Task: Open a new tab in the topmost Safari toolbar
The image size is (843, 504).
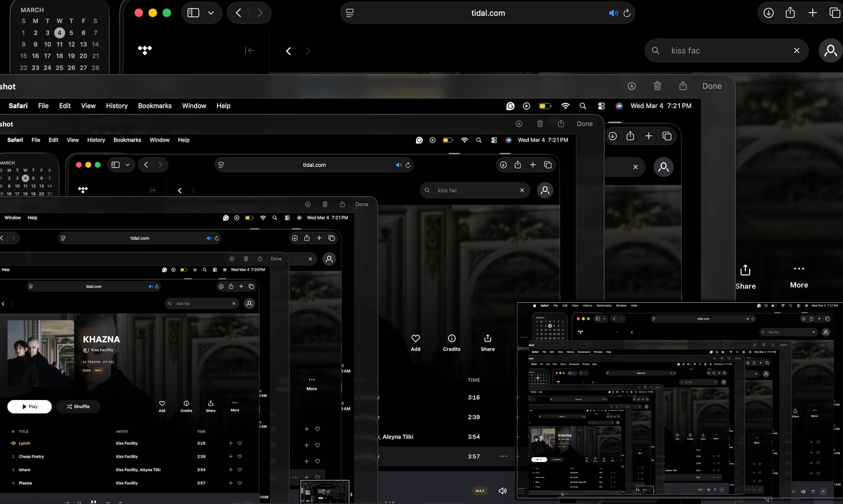Action: 813,13
